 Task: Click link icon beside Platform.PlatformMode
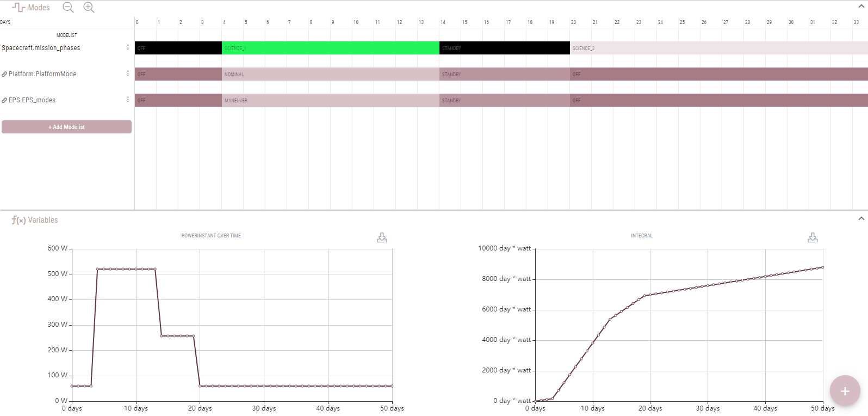pos(4,74)
